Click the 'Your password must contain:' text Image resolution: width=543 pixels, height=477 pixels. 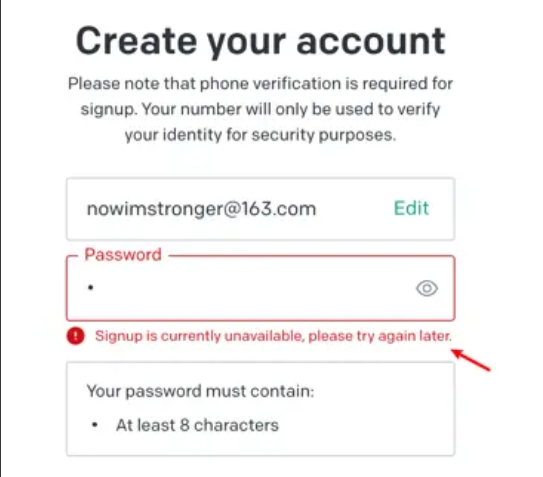pyautogui.click(x=201, y=391)
